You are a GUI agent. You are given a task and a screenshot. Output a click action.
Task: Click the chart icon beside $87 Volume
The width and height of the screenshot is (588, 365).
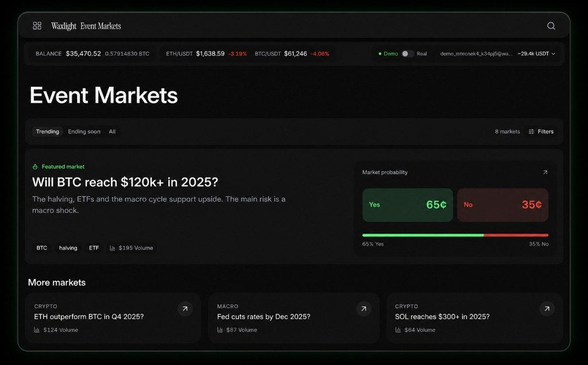(x=220, y=330)
